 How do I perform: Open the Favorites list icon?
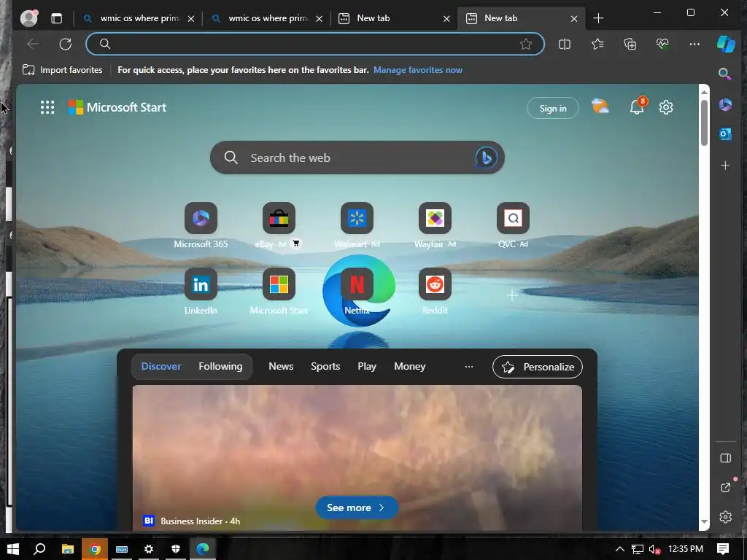pyautogui.click(x=597, y=44)
